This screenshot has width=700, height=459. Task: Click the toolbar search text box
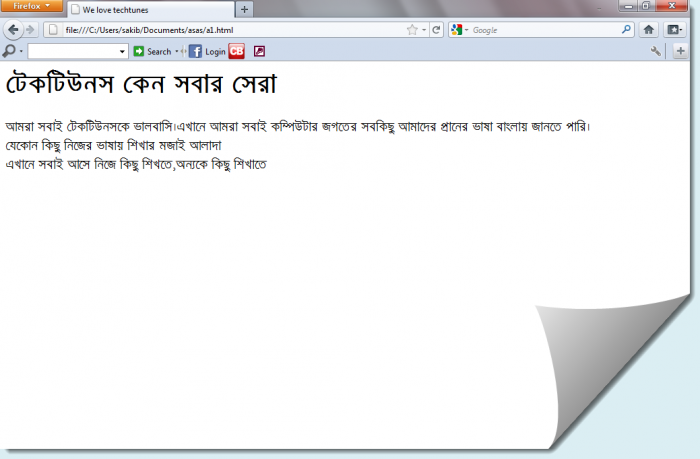[73, 51]
